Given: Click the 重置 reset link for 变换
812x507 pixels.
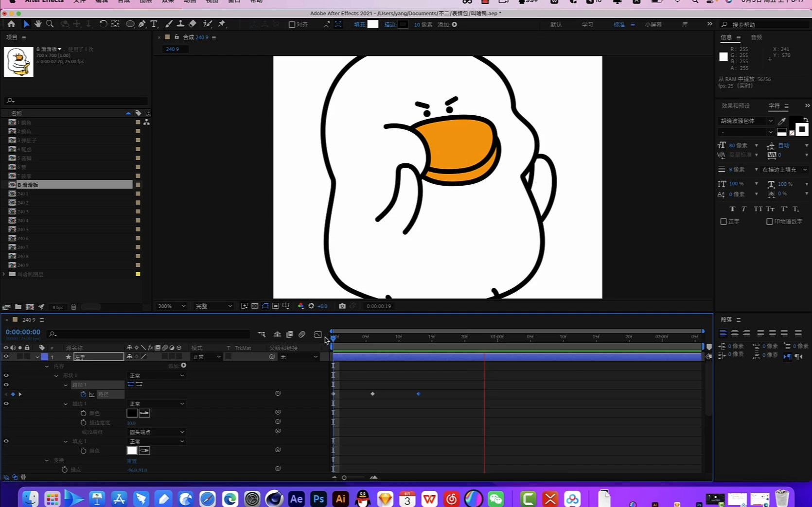Looking at the screenshot, I should pos(132,461).
